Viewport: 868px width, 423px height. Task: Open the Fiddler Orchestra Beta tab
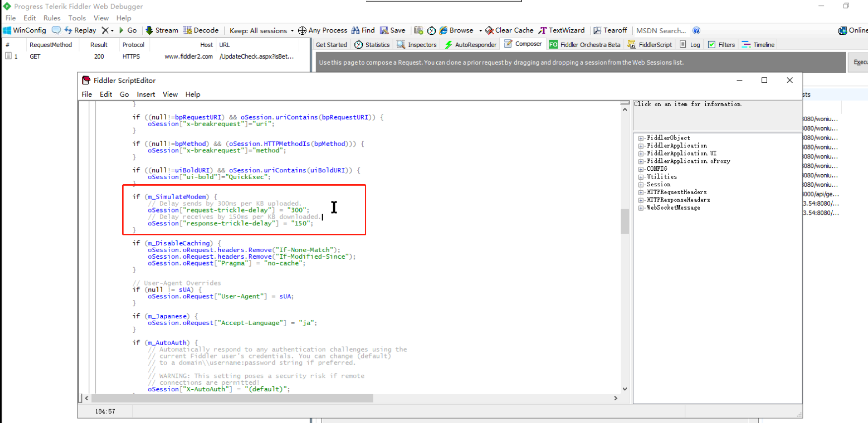(584, 45)
